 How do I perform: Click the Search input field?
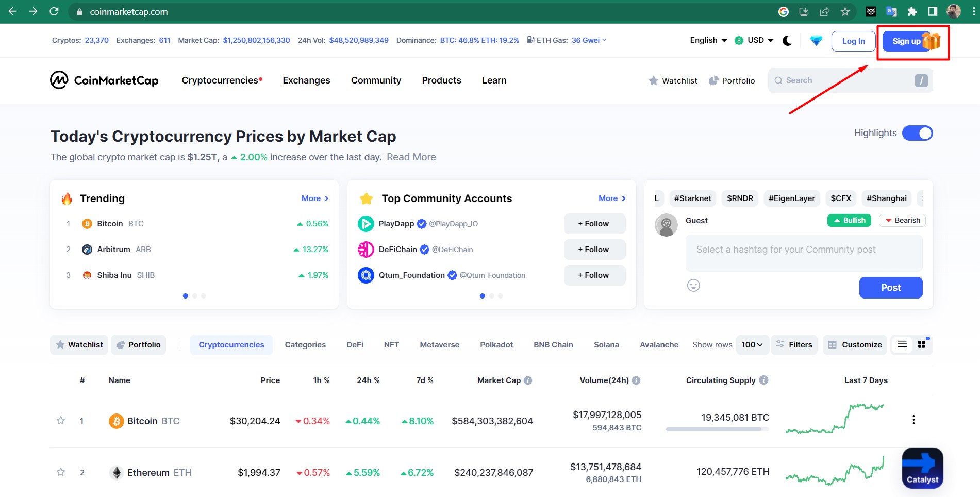(850, 80)
